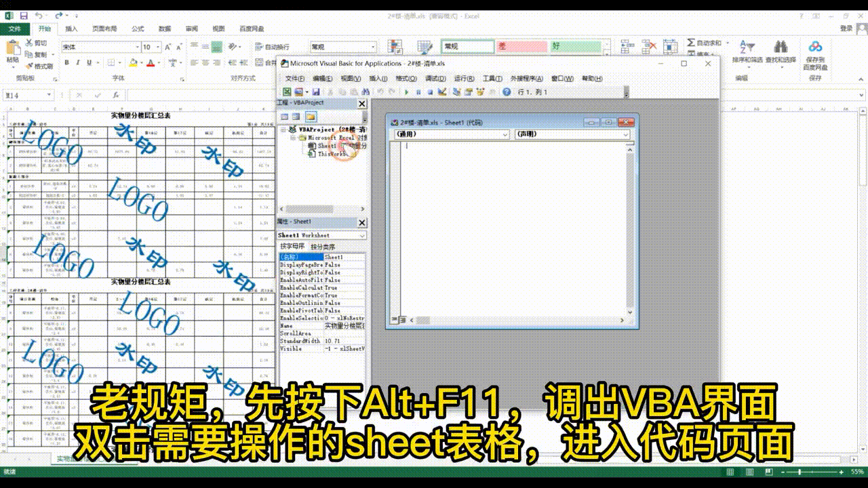The height and width of the screenshot is (488, 868).
Task: Open VBA 文件(F) menu
Action: pyautogui.click(x=294, y=79)
